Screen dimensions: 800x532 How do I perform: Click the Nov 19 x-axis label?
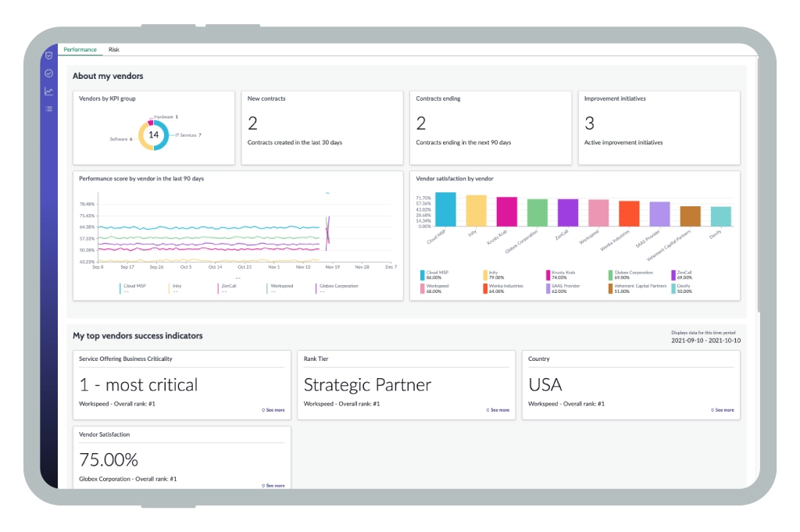point(333,267)
